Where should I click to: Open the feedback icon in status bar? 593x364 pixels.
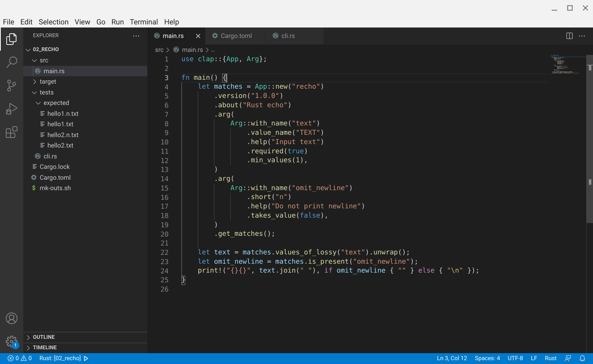[568, 358]
